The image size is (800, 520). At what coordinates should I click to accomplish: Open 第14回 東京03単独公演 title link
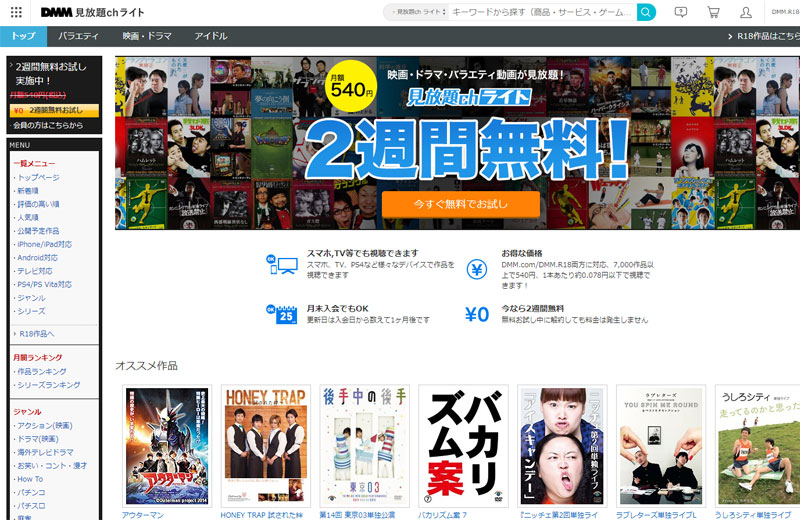pos(357,515)
